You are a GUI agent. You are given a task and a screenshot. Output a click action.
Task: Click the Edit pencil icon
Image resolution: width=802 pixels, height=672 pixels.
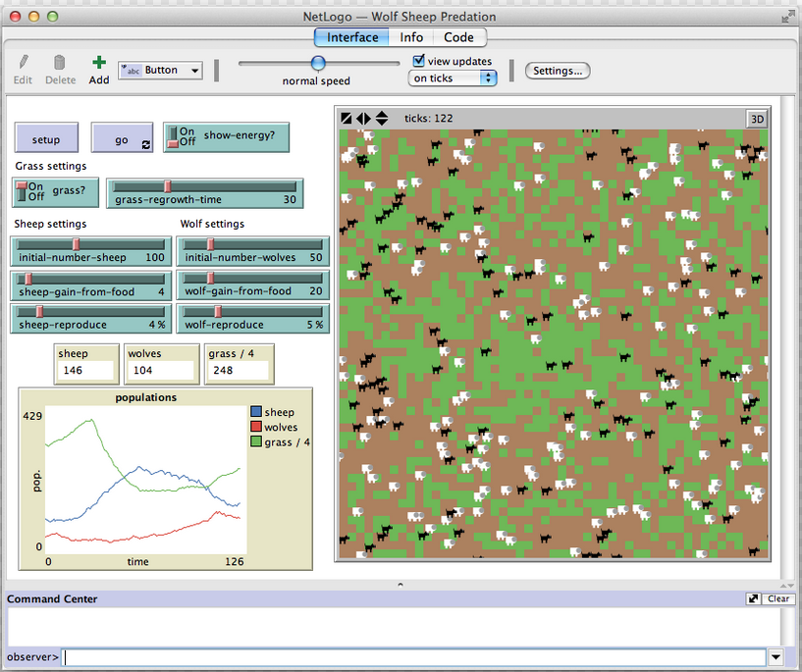coord(24,63)
